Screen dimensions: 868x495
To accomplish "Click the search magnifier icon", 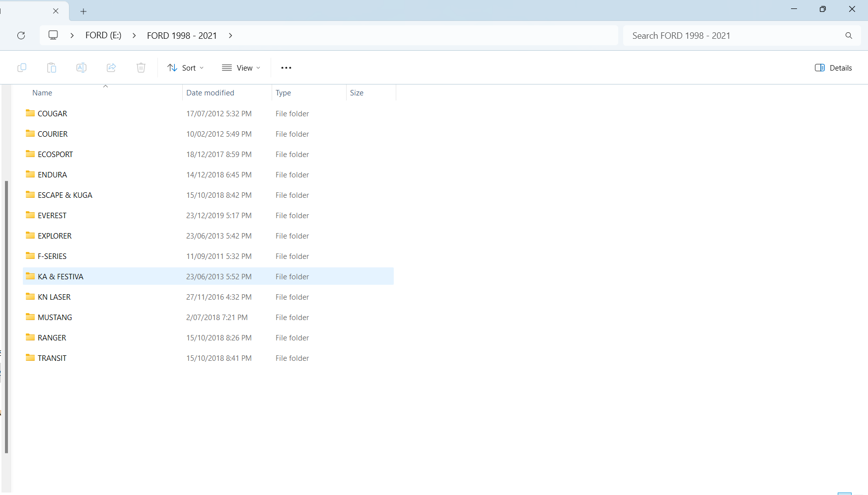I will [849, 35].
